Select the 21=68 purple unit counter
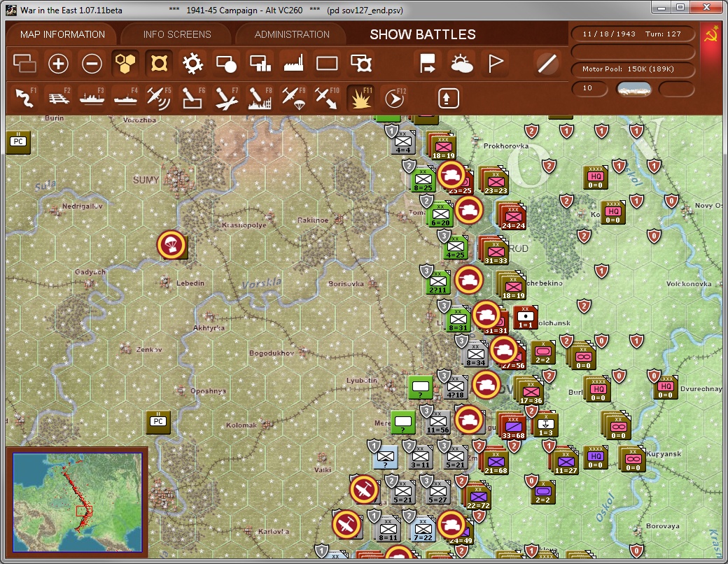The width and height of the screenshot is (728, 564). (496, 462)
